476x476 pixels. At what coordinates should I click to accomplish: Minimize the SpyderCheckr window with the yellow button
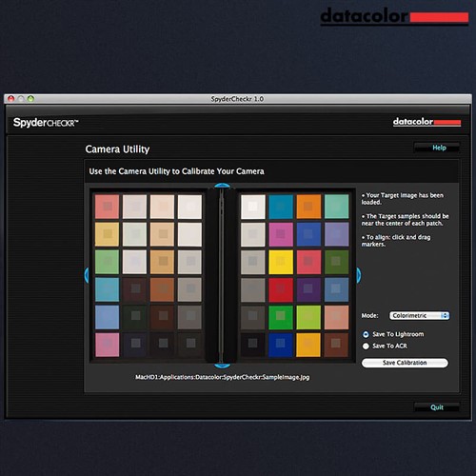pos(21,99)
